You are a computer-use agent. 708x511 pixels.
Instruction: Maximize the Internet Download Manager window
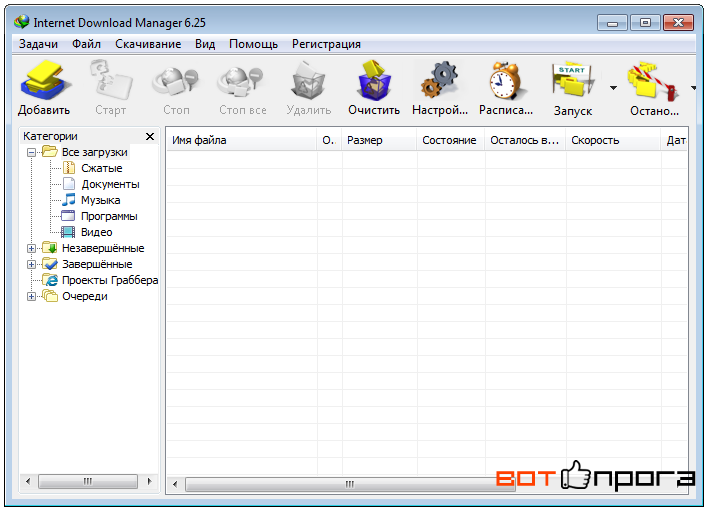pos(645,23)
